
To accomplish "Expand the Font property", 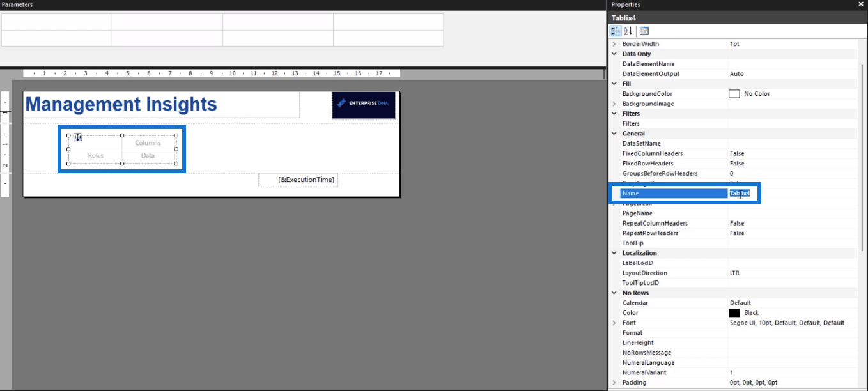I will pos(615,323).
